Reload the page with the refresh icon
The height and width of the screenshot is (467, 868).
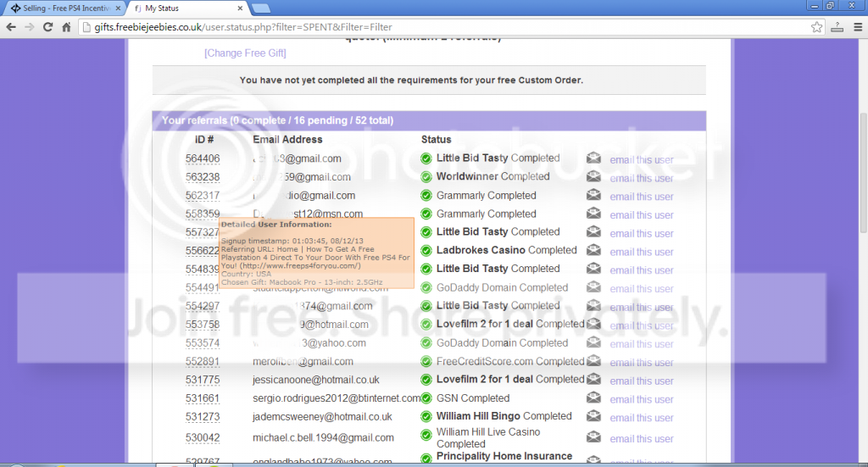(48, 26)
